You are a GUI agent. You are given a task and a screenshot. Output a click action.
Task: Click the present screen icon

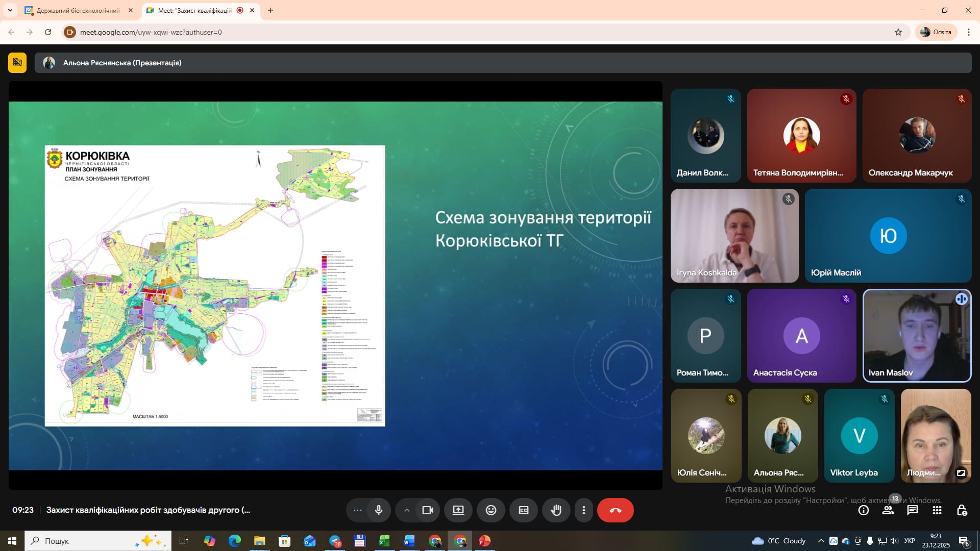[458, 510]
